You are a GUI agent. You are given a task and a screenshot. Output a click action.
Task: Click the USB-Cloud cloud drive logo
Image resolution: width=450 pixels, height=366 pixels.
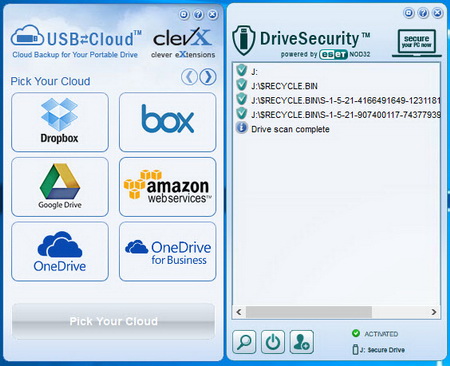coord(27,36)
